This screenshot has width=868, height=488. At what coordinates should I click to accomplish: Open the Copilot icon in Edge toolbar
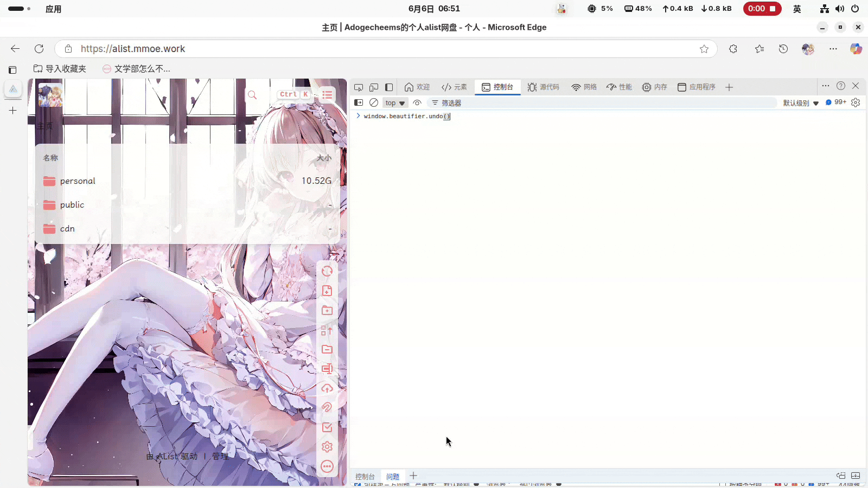click(x=856, y=49)
